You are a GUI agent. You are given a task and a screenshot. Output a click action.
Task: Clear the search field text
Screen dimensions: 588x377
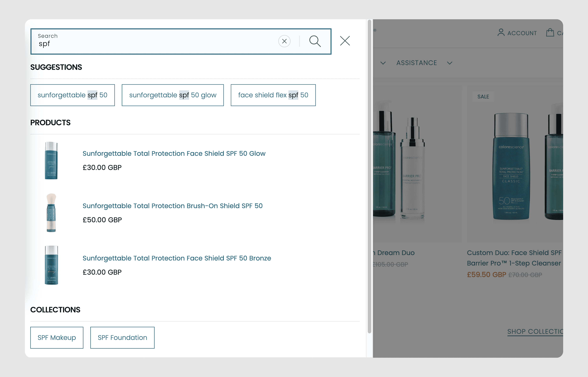coord(284,41)
